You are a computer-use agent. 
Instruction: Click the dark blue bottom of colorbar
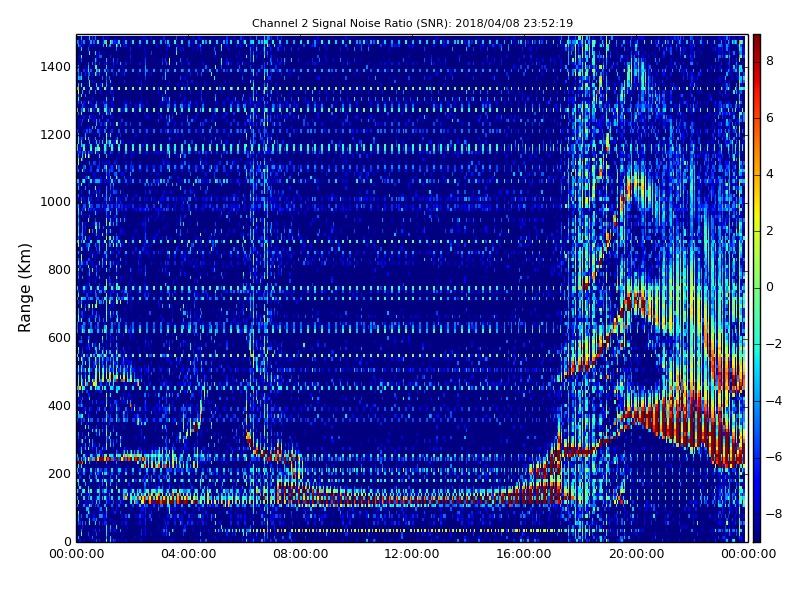[x=757, y=536]
